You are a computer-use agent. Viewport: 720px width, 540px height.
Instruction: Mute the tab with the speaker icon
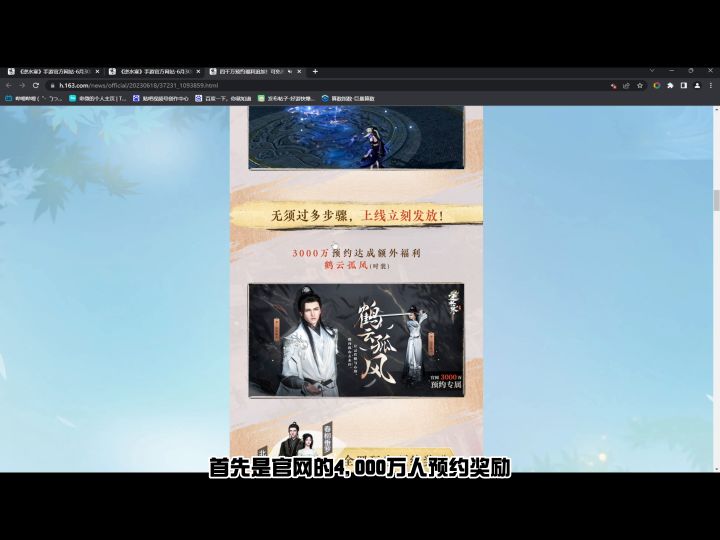coord(290,72)
